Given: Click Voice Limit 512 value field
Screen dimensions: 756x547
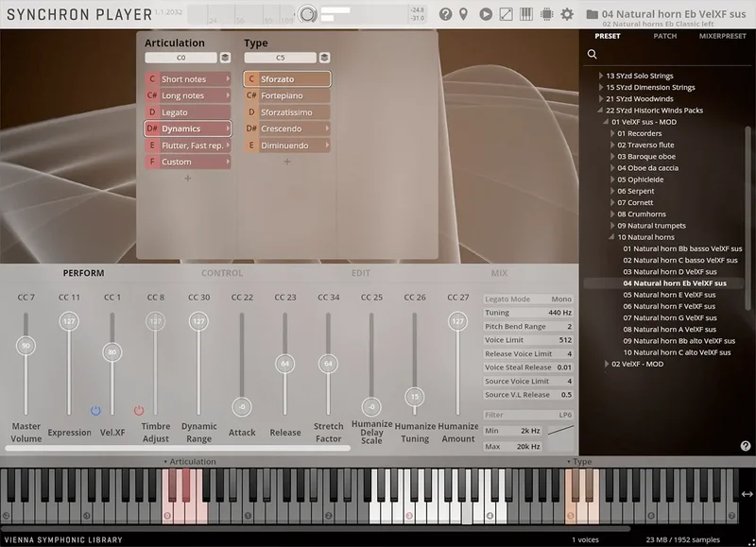Looking at the screenshot, I should (x=528, y=340).
